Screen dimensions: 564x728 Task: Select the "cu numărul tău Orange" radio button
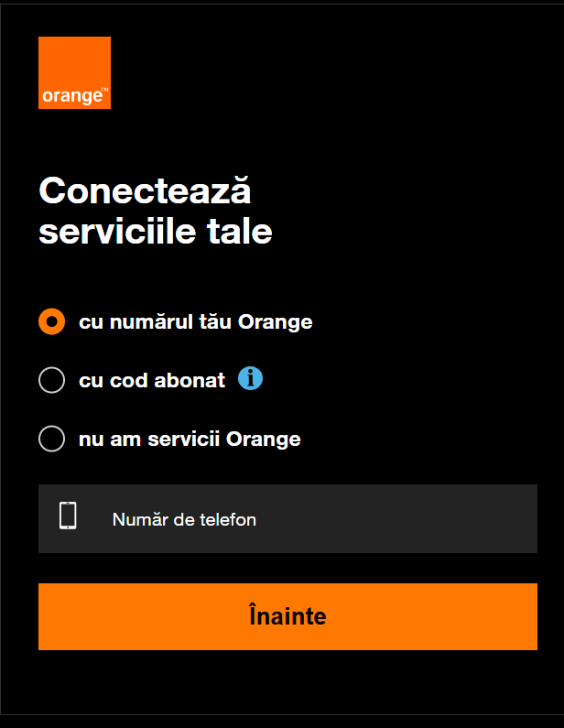(x=52, y=321)
